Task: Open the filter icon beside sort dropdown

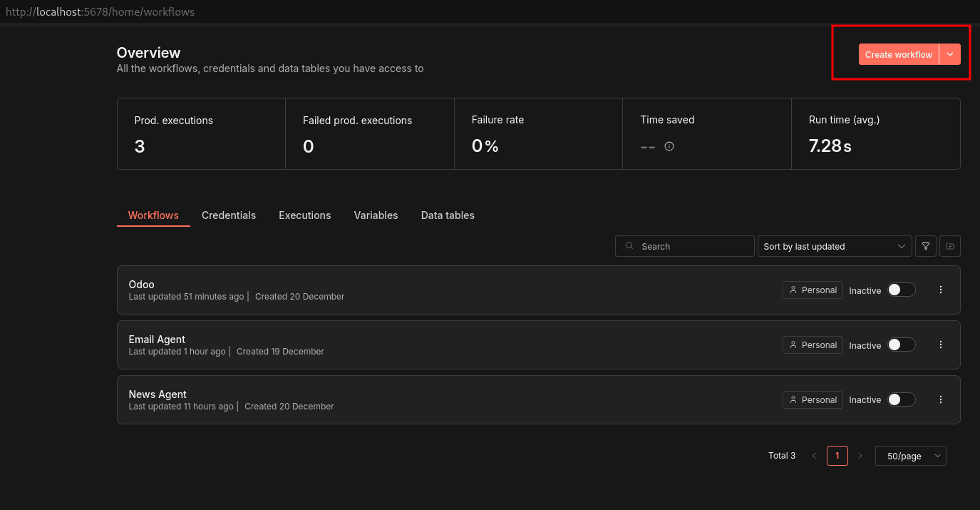Action: coord(925,246)
